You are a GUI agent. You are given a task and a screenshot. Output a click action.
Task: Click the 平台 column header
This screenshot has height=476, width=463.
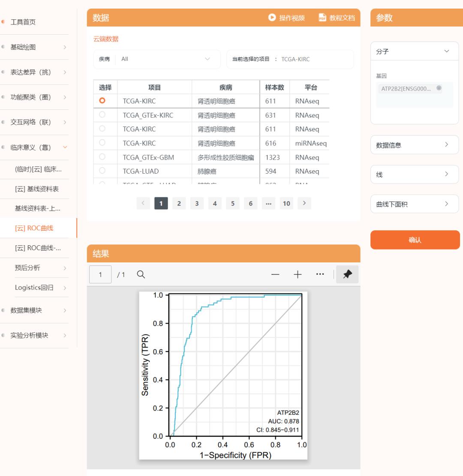[x=311, y=87]
